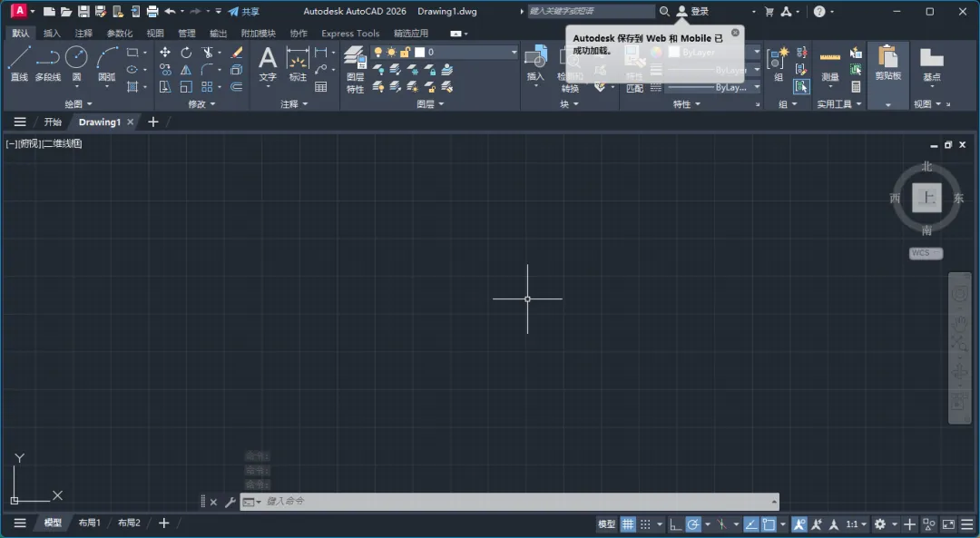
Task: Select the Hatch tool in Draw panel
Action: [x=132, y=87]
